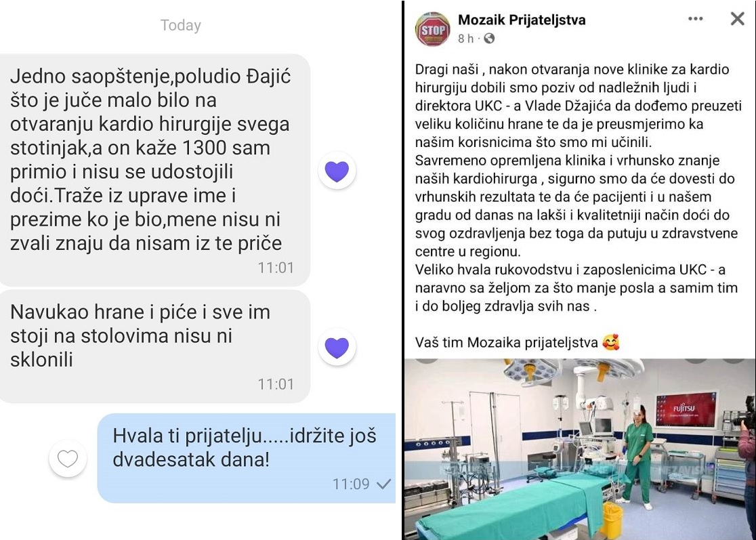Screen dimensions: 756x540
Task: Open the 8 h post timestamp
Action: pyautogui.click(x=466, y=39)
